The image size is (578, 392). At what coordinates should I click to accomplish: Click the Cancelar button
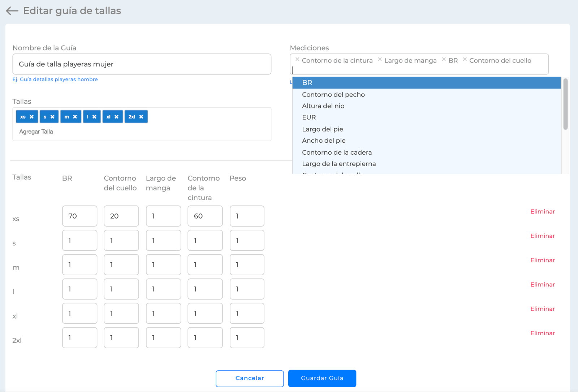pos(250,378)
